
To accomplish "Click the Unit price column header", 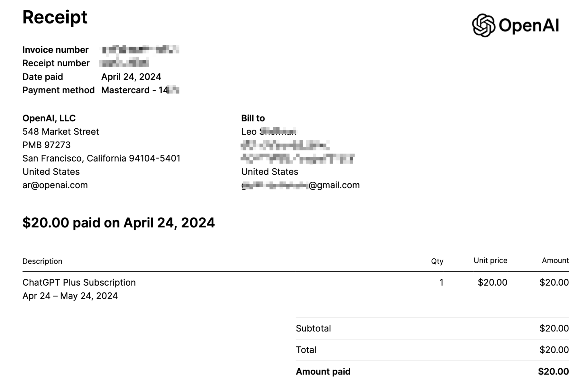I will 490,261.
